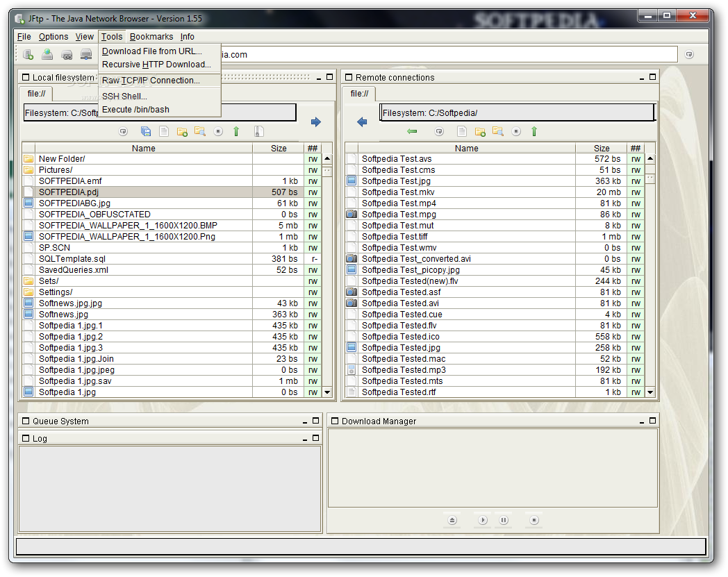The image size is (728, 577).
Task: Click the eject icon in Download Manager
Action: (x=453, y=520)
